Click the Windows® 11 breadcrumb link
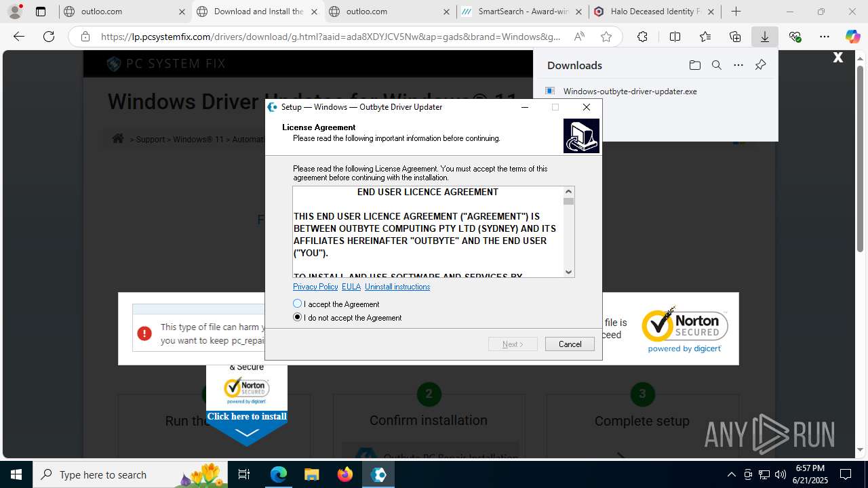This screenshot has width=868, height=488. point(198,140)
